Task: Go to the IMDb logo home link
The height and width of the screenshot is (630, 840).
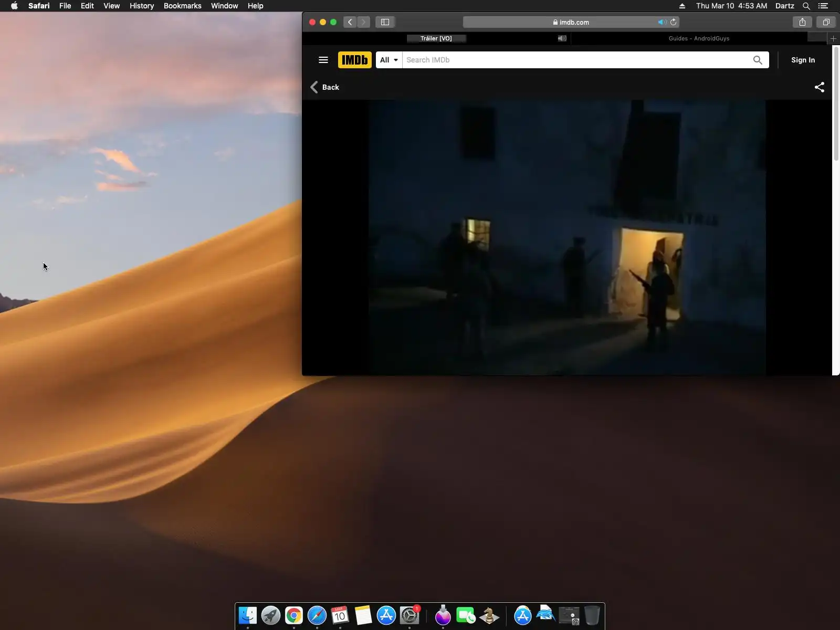Action: pyautogui.click(x=355, y=60)
